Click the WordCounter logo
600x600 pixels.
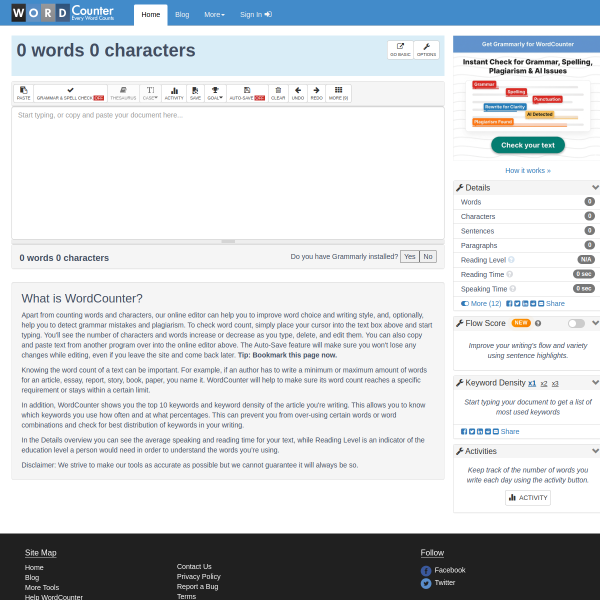pos(63,13)
